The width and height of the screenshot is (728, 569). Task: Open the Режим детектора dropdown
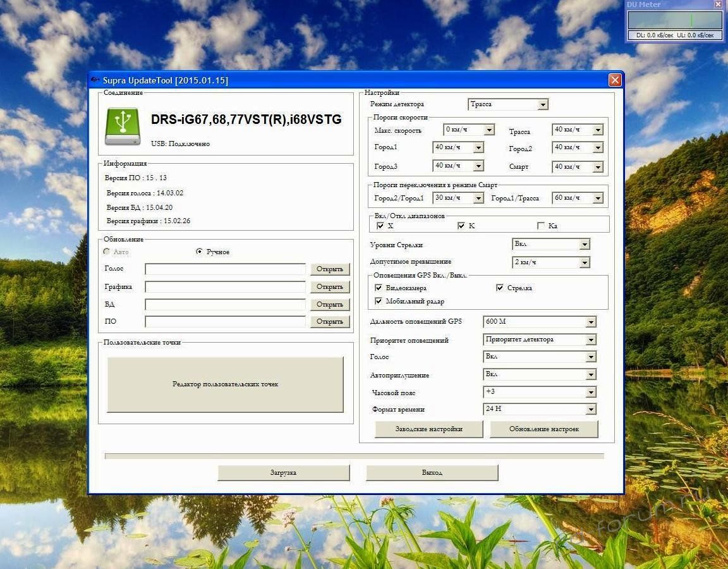[543, 104]
